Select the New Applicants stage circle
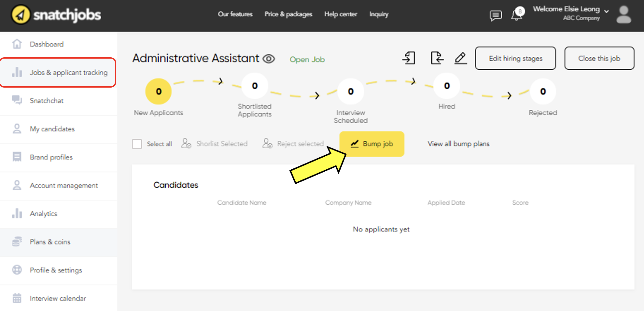This screenshot has height=312, width=644. (x=159, y=92)
